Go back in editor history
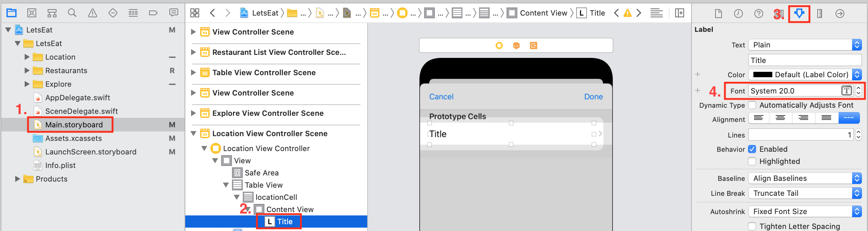Image resolution: width=868 pixels, height=231 pixels. point(212,13)
